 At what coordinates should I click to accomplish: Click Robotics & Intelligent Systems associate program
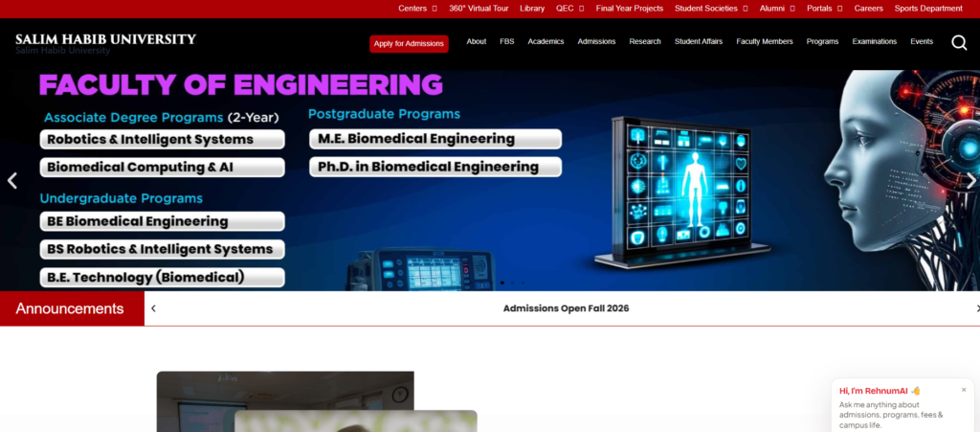[163, 140]
